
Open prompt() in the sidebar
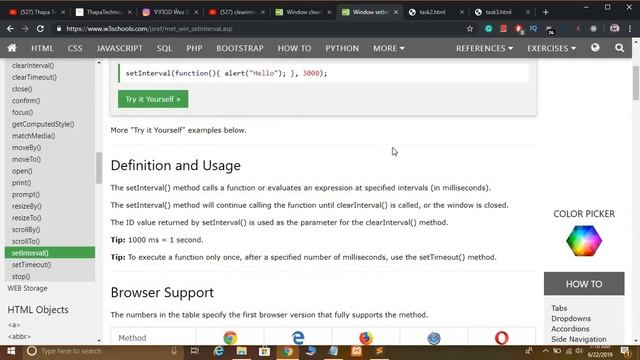coord(26,195)
